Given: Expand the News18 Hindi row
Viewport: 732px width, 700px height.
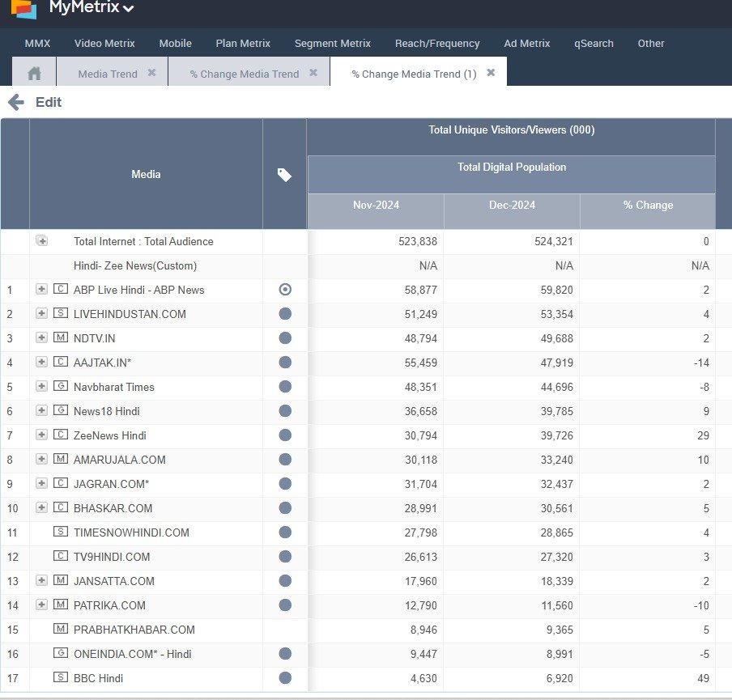Looking at the screenshot, I should click(41, 410).
